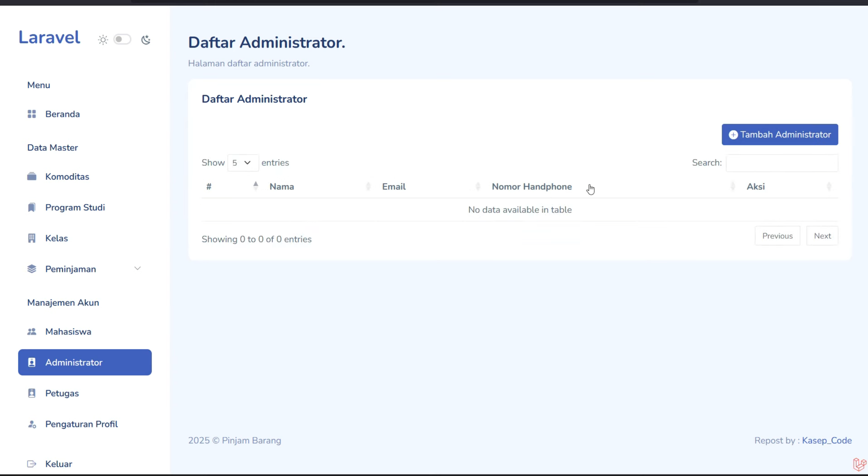
Task: Click the sun light-mode icon
Action: [103, 40]
